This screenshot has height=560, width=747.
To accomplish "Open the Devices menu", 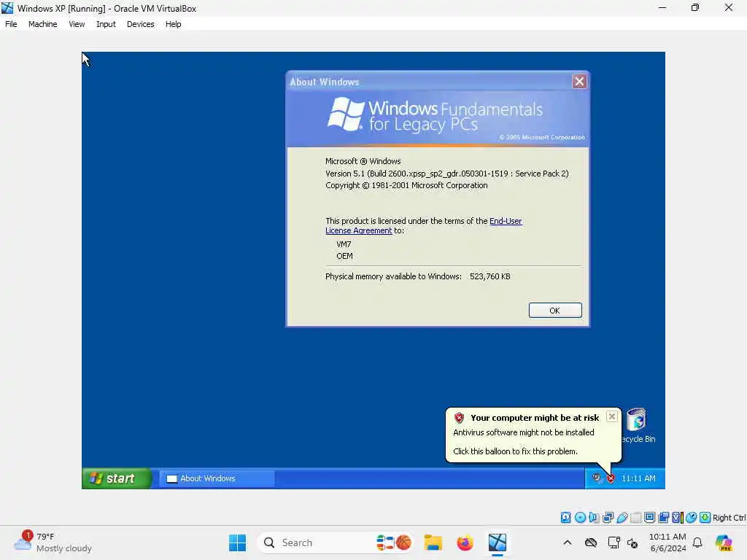I will coord(140,24).
